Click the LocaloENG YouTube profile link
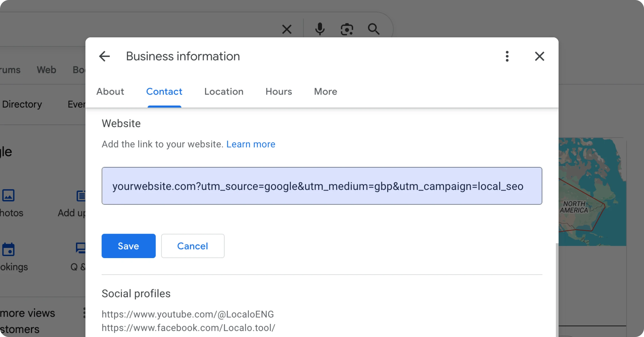 pos(188,314)
